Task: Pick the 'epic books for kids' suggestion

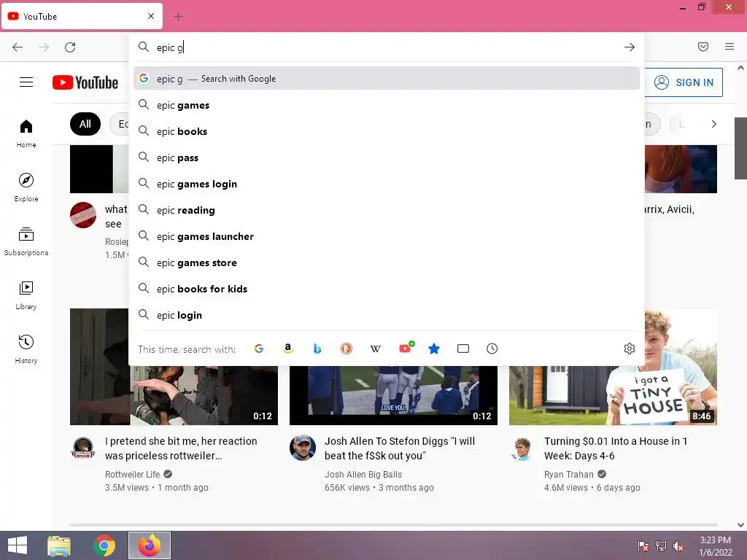Action: [387, 289]
